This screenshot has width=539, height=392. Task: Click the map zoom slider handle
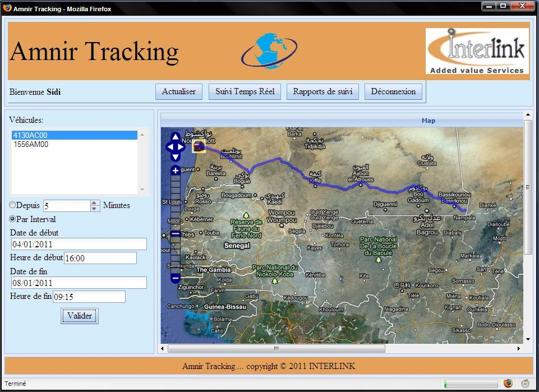click(x=176, y=233)
